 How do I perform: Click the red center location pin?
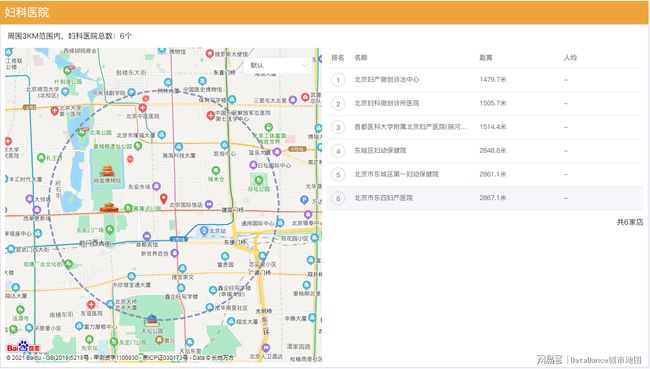point(164,199)
